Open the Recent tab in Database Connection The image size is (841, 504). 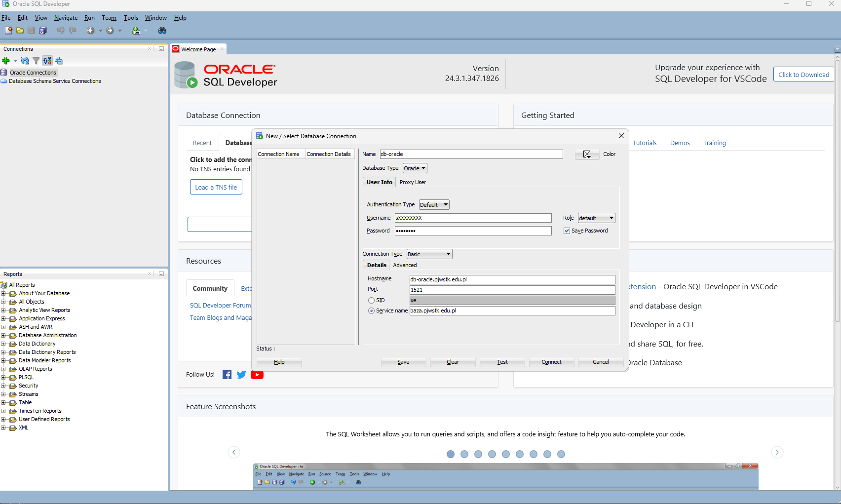[x=202, y=143]
